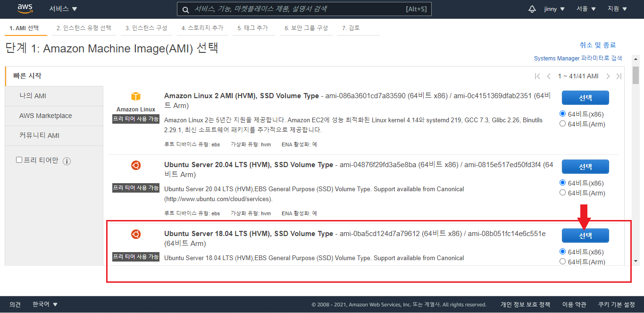Open 이용 약관 link
Screen dimensions: 644x313
coord(574,305)
